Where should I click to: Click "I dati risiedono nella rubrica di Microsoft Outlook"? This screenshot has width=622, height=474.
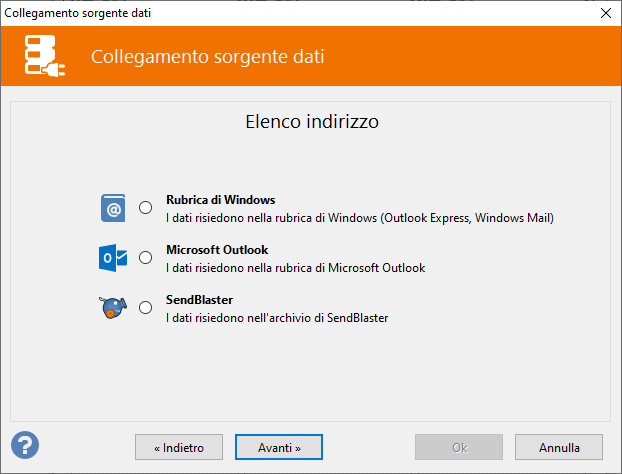pos(296,268)
